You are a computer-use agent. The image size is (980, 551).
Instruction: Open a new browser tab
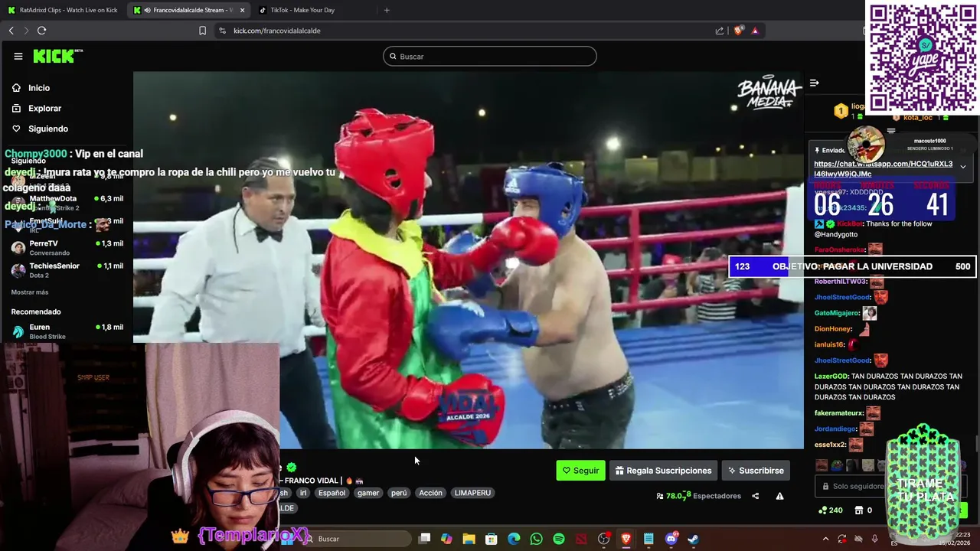point(387,10)
